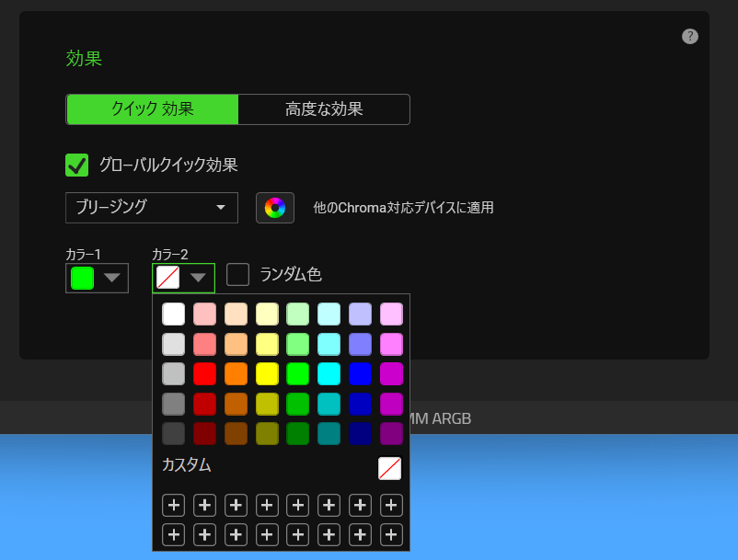This screenshot has width=738, height=560.
Task: Add custom color in sixth plus slot, upper row
Action: (x=329, y=505)
